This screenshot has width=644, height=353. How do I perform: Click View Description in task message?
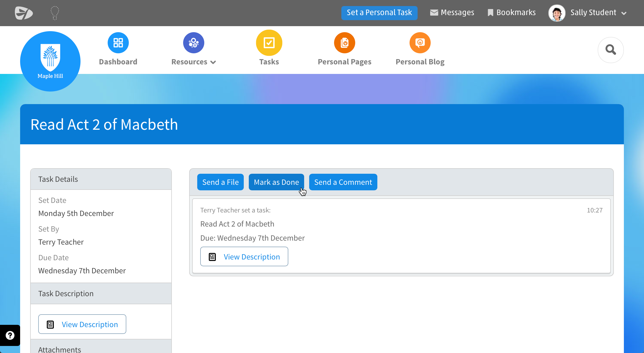coord(244,256)
